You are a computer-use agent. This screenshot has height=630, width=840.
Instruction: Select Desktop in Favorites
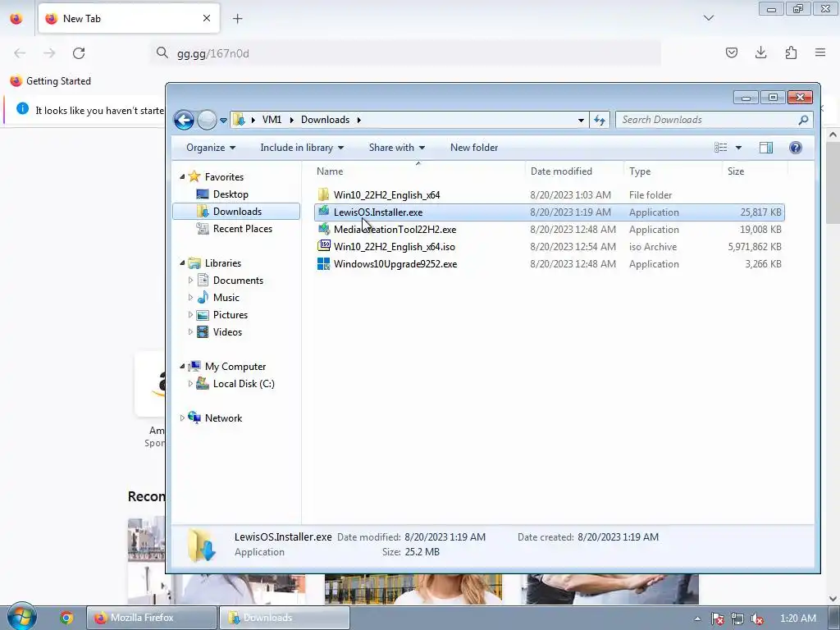pos(231,194)
